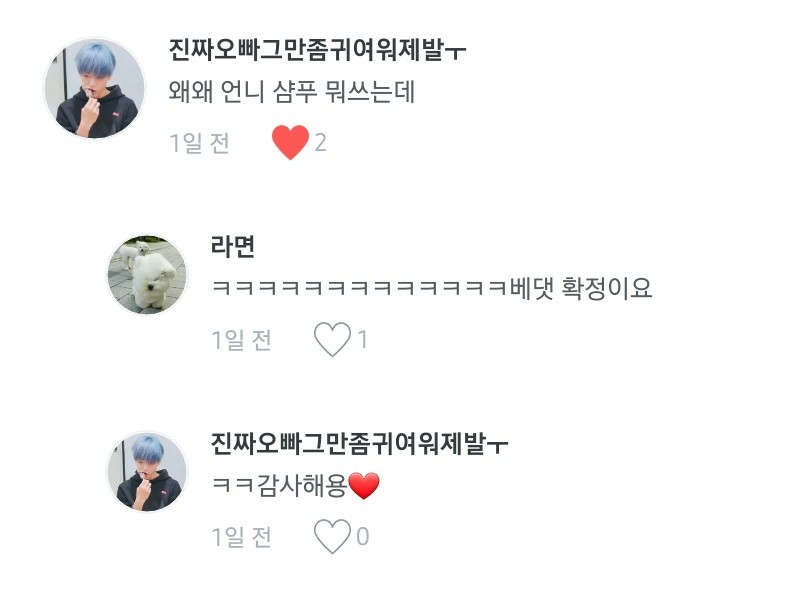
Task: Open the blue-haired avatar on top comment
Action: click(x=95, y=88)
